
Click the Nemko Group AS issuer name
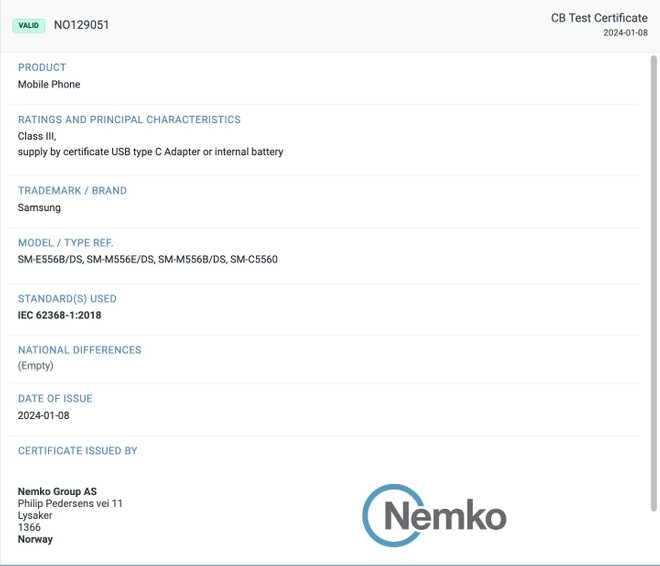click(57, 491)
